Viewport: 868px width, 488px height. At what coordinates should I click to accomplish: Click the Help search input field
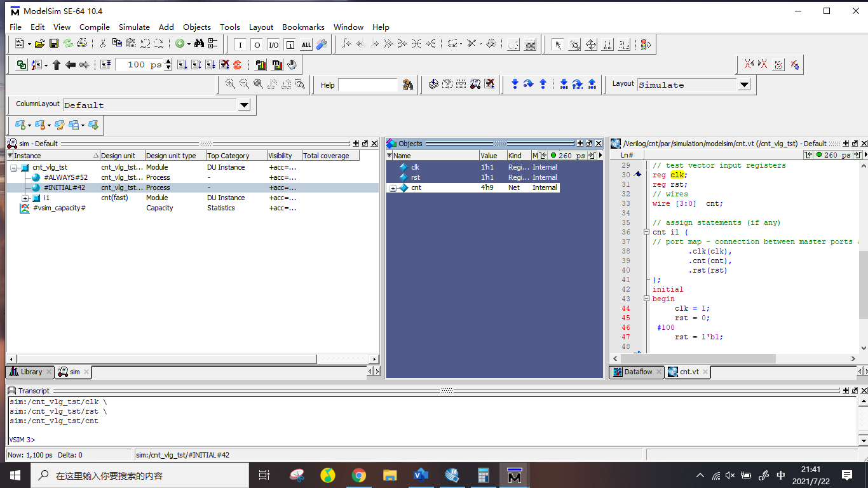[368, 85]
